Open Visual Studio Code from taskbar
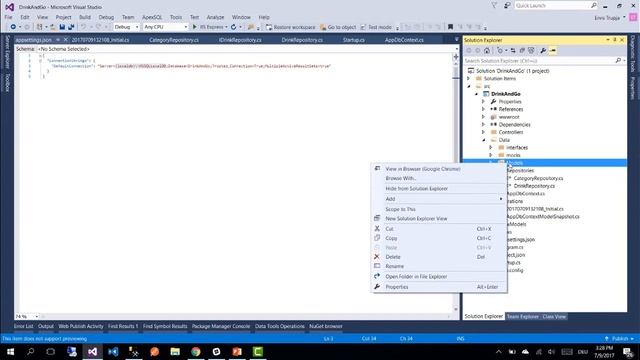The height and width of the screenshot is (360, 640). click(x=113, y=351)
